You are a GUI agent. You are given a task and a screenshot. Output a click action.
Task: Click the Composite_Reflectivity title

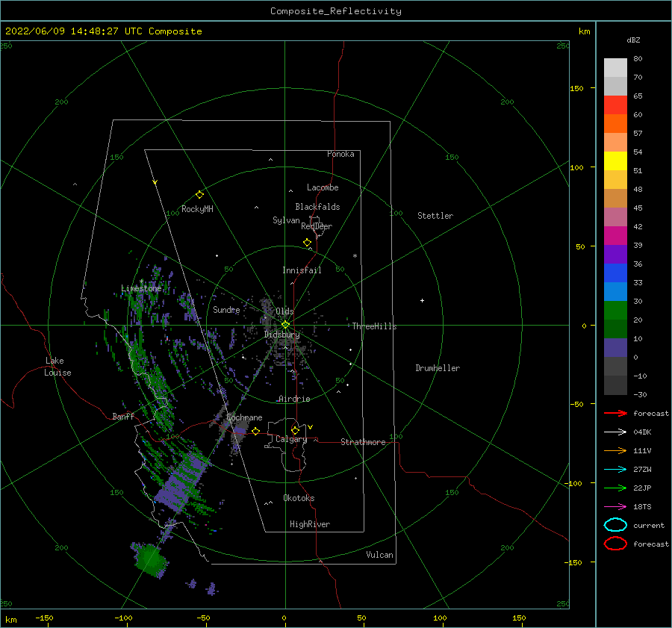point(336,11)
